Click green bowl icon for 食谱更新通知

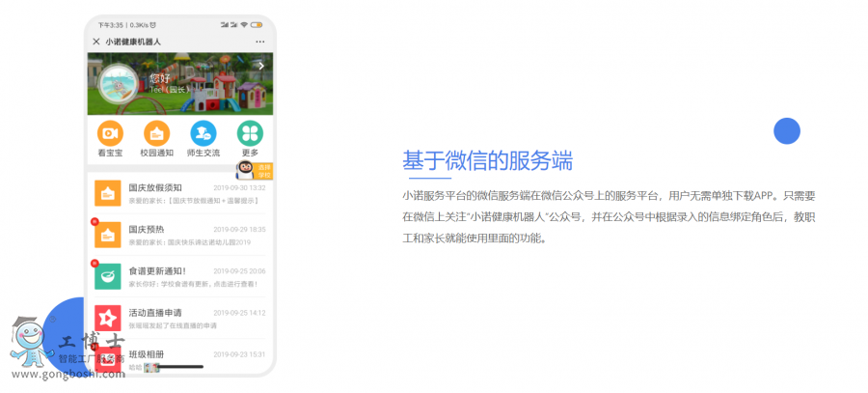pyautogui.click(x=107, y=276)
